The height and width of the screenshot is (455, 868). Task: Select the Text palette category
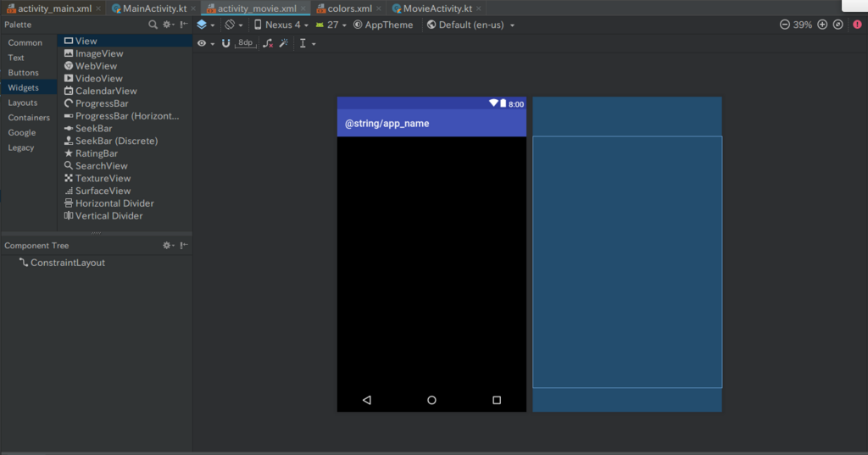(x=15, y=58)
